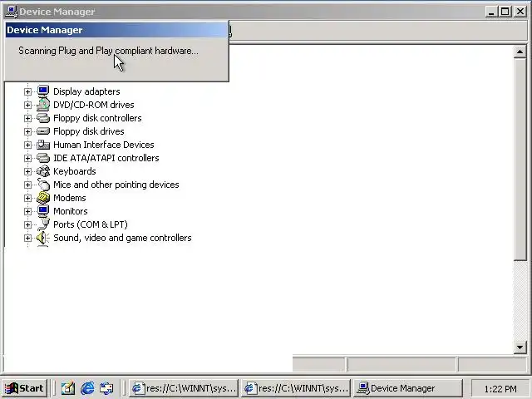The width and height of the screenshot is (532, 399).
Task: Click the Display adapters monitor icon
Action: tap(43, 91)
